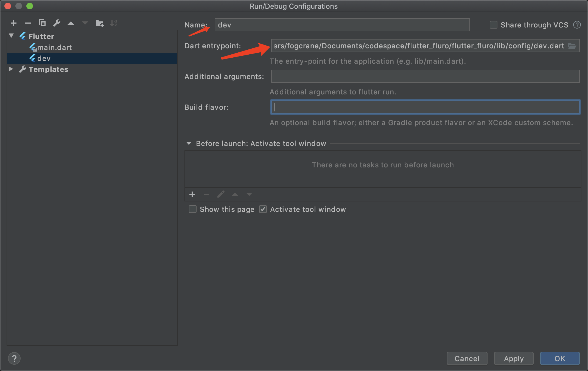The image size is (588, 371).
Task: Create new configuration folder
Action: pos(99,23)
